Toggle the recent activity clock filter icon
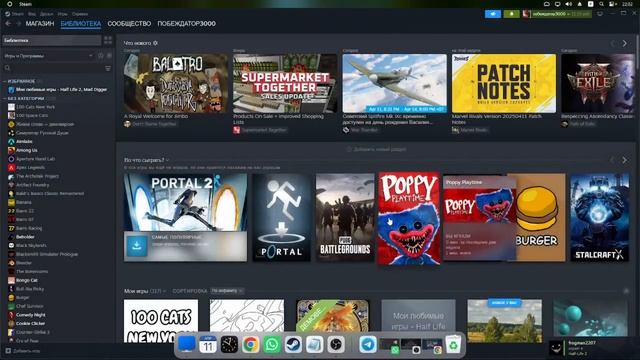The image size is (640, 360). tap(101, 56)
